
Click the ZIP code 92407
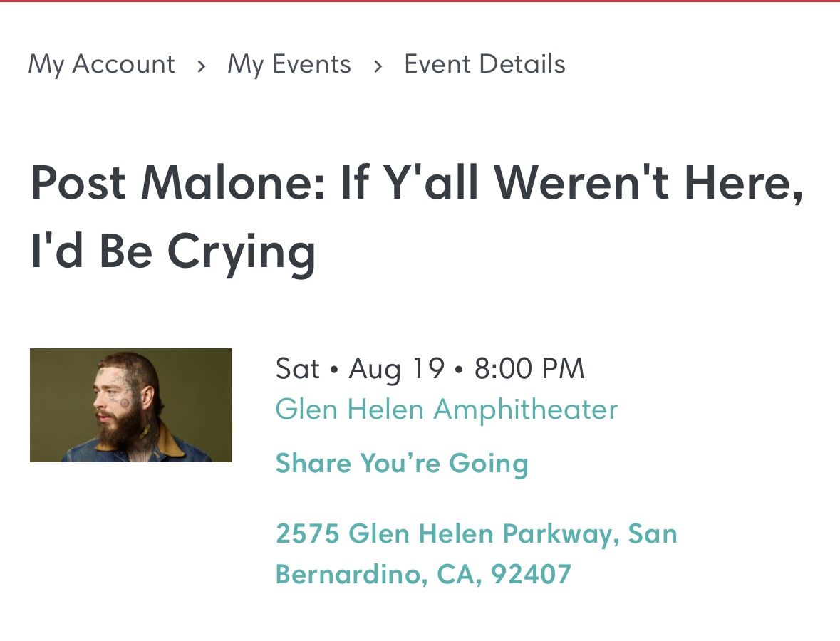point(532,573)
